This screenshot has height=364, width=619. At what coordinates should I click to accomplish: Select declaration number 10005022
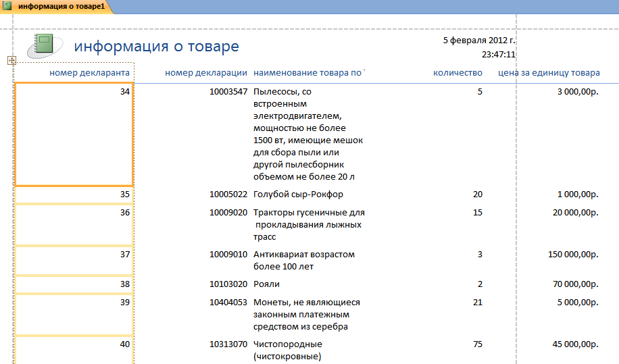click(x=228, y=194)
